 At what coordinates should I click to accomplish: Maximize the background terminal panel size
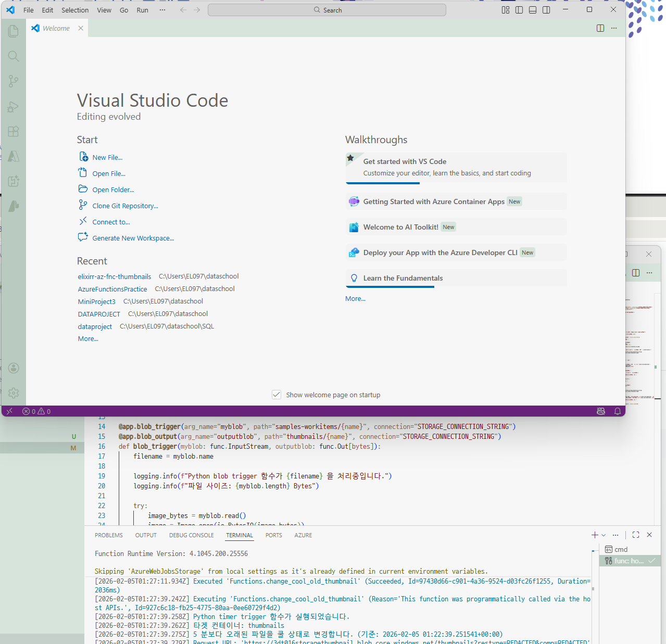pos(636,535)
